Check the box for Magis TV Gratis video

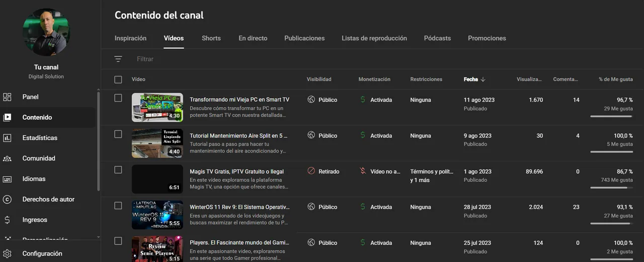click(118, 170)
